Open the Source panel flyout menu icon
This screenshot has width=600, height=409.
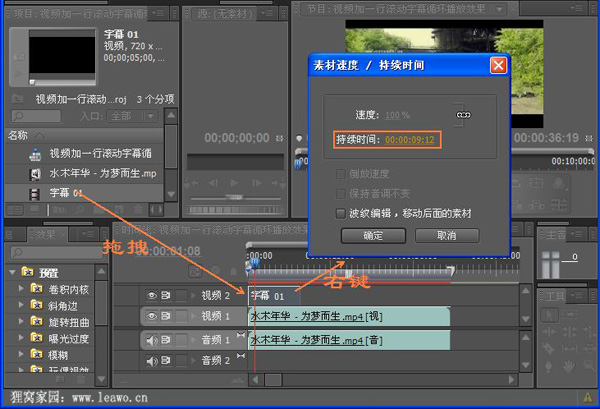(267, 13)
